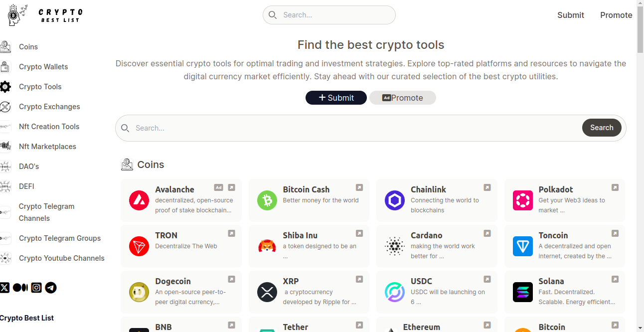
Task: Click the Solana logo icon
Action: (x=523, y=292)
